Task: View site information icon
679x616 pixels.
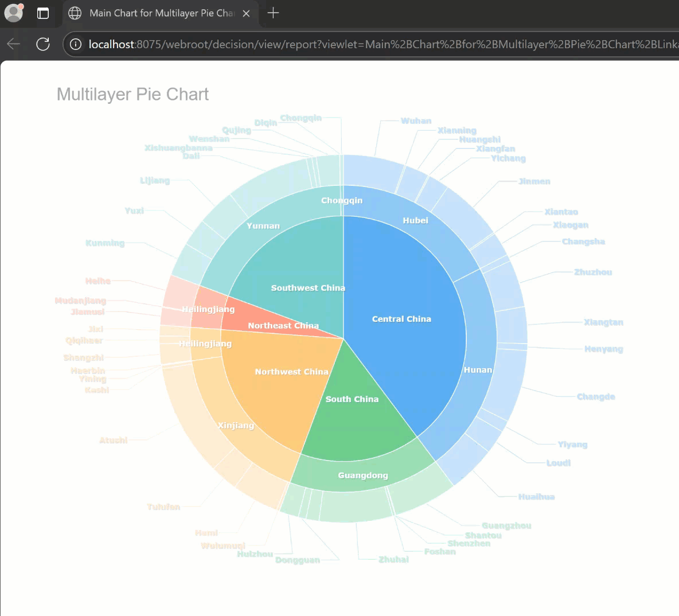Action: pyautogui.click(x=75, y=44)
